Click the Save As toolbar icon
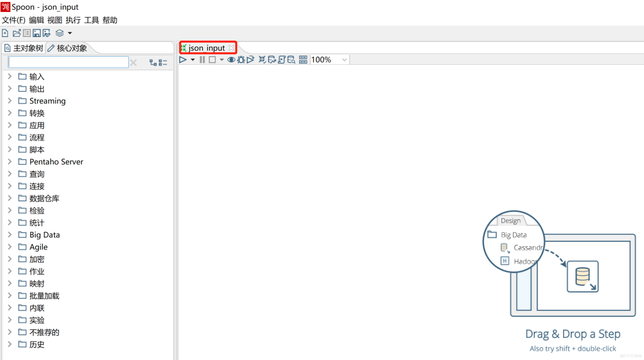This screenshot has width=644, height=360. [46, 33]
